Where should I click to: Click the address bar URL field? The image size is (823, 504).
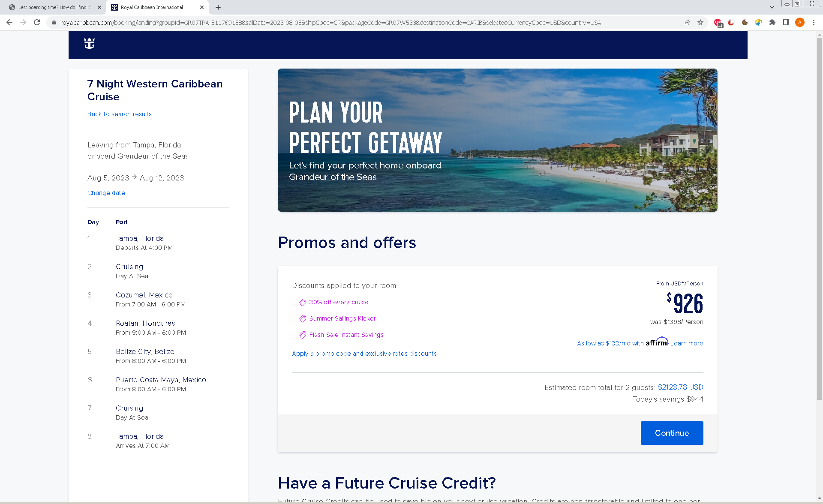click(x=330, y=23)
